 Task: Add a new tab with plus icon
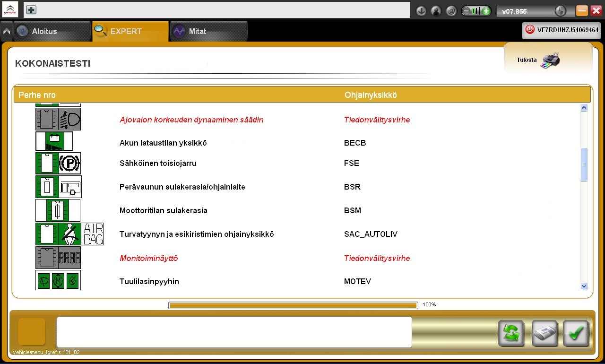[x=31, y=10]
